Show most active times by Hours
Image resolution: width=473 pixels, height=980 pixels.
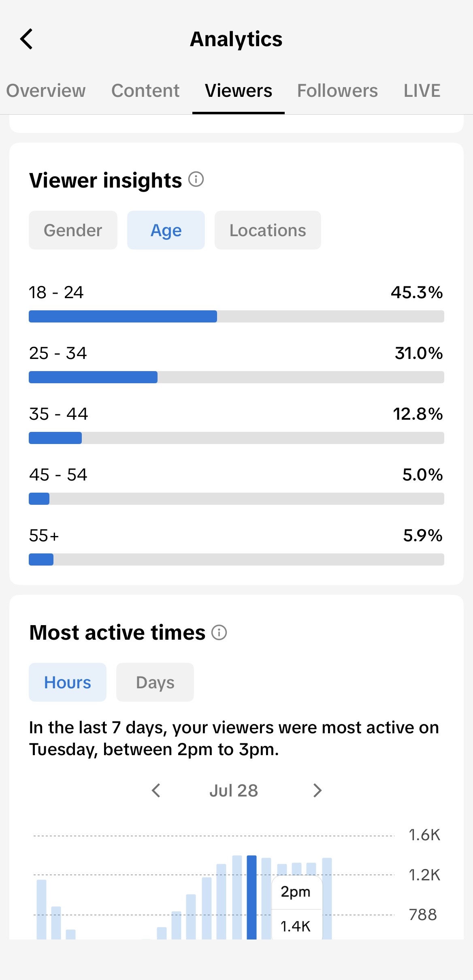68,682
